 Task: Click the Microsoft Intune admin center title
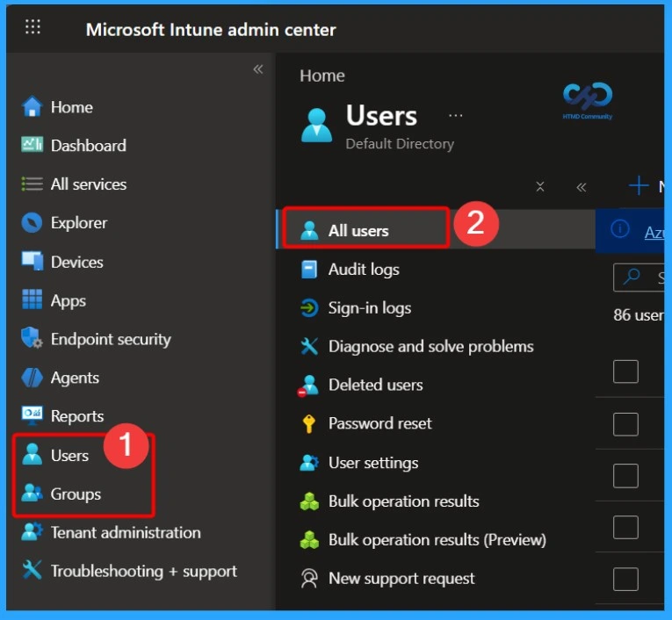pos(211,30)
